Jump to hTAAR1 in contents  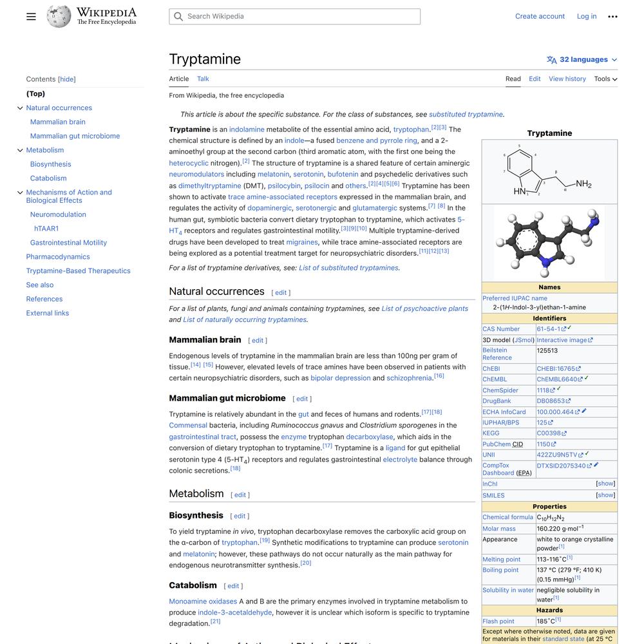(46, 229)
